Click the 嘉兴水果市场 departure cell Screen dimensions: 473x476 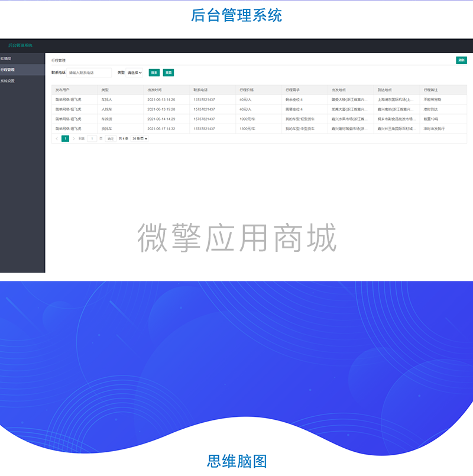click(349, 119)
